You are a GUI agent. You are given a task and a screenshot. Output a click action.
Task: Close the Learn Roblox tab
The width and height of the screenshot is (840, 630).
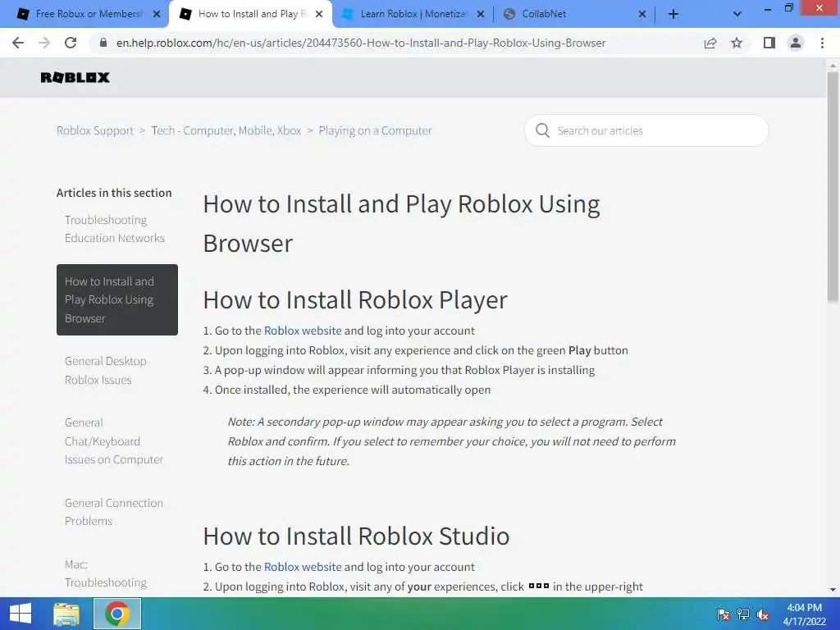pyautogui.click(x=481, y=15)
